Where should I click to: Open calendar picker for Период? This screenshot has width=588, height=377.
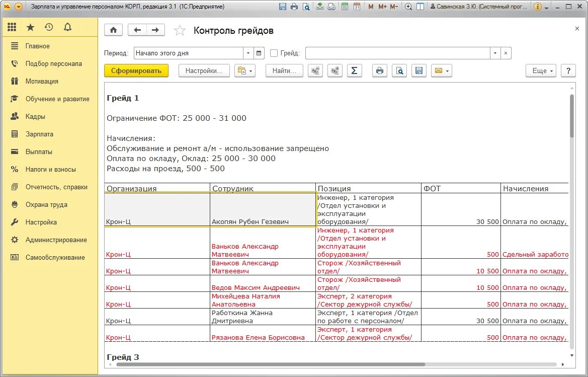[259, 53]
